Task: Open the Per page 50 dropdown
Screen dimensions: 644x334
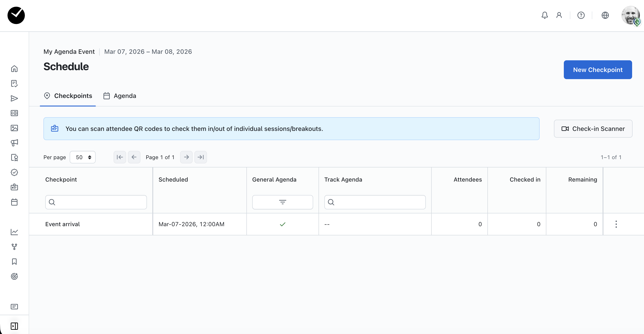Action: click(82, 157)
